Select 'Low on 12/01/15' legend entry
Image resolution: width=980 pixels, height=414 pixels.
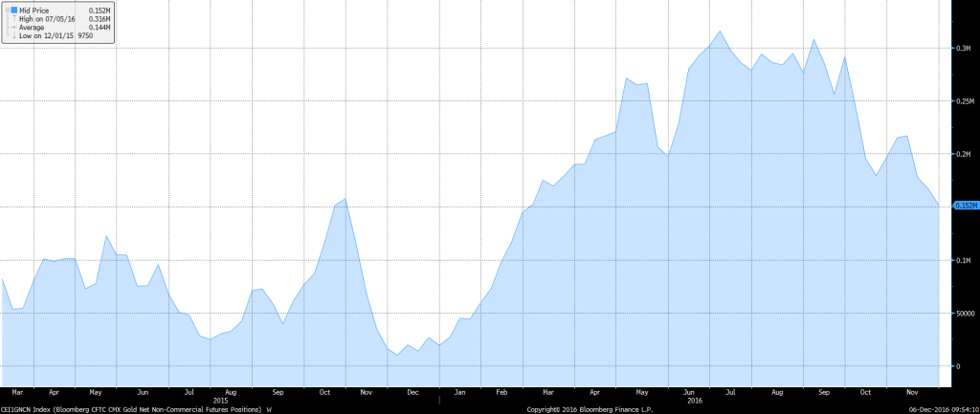[x=46, y=35]
